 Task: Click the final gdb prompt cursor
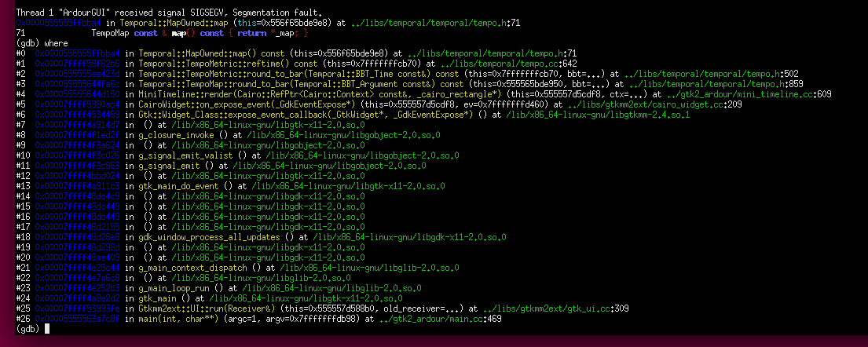(x=48, y=329)
